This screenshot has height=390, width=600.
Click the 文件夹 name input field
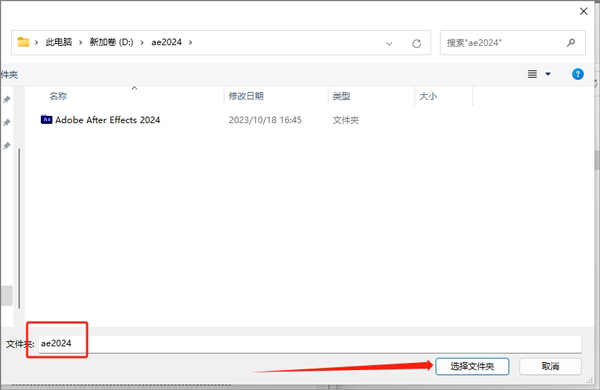(310, 344)
